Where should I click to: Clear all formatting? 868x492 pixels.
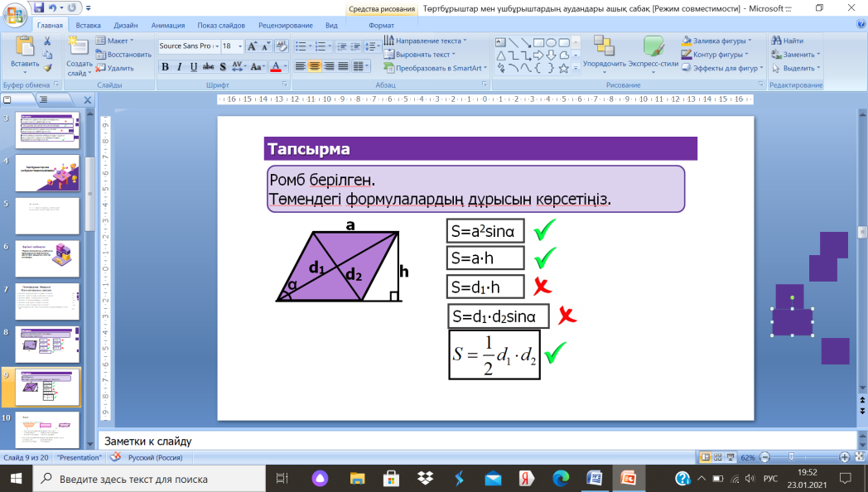(282, 46)
